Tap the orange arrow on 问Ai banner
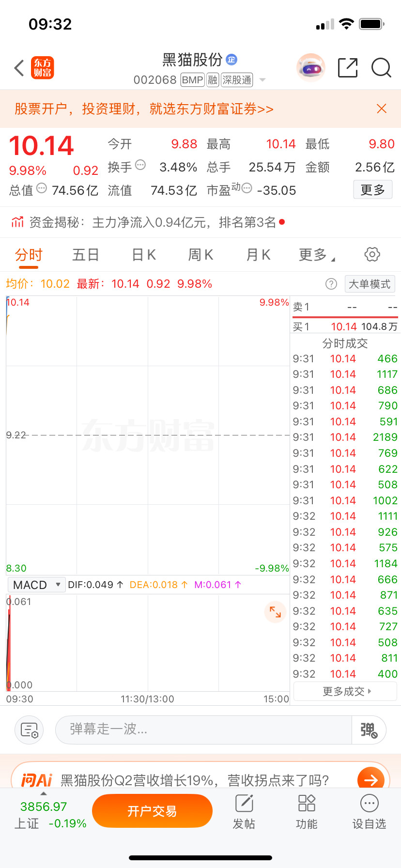The image size is (401, 868). 371,779
